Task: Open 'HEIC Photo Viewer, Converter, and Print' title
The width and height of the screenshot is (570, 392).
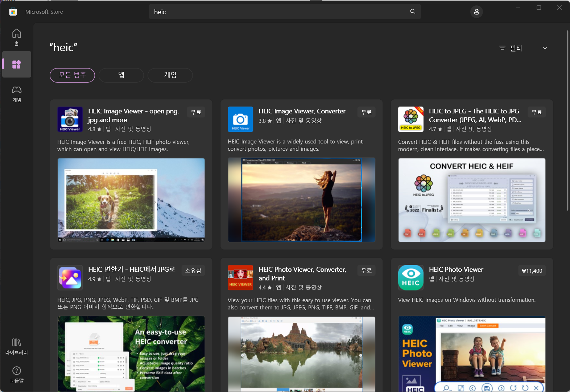Action: (302, 274)
